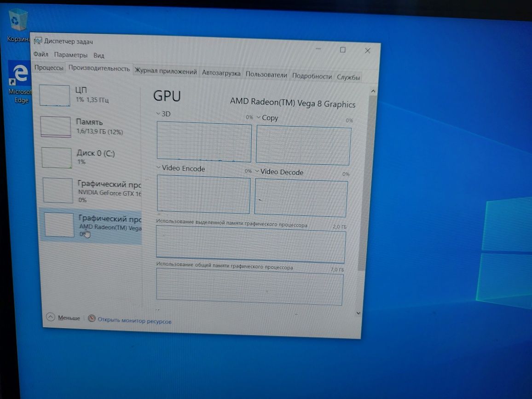Click the 1% 1,35 ГГц CPU text

93,100
